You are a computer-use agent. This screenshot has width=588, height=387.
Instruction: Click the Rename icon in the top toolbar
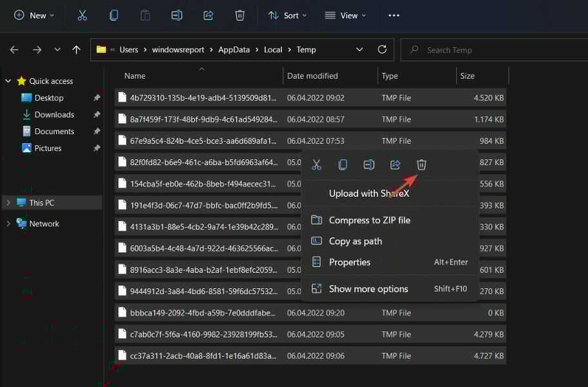pos(177,15)
